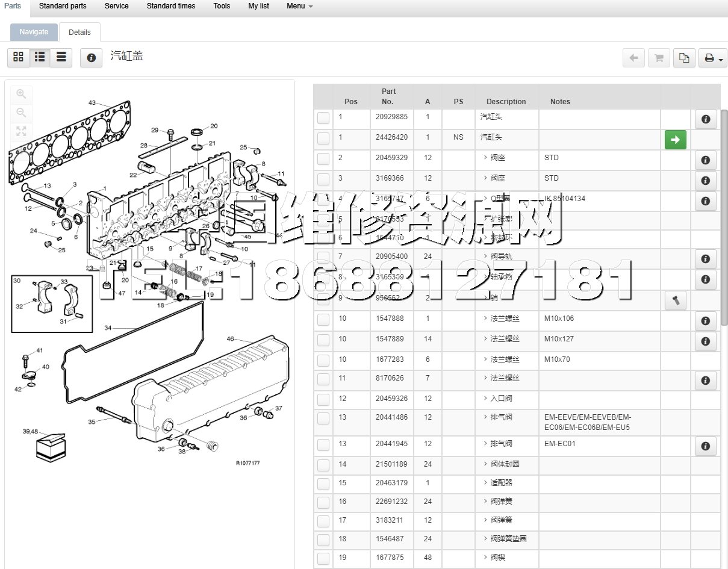The image size is (728, 569).
Task: Switch to the Navigate tab
Action: coord(34,33)
